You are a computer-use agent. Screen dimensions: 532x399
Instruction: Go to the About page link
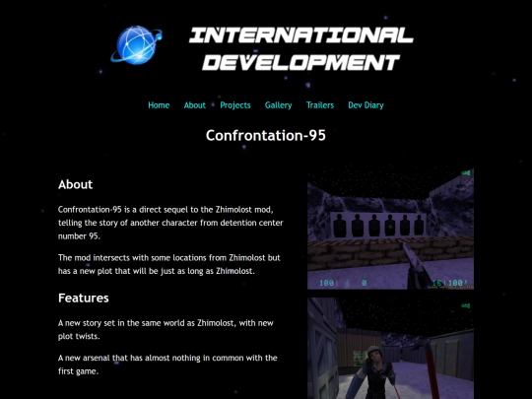click(194, 105)
